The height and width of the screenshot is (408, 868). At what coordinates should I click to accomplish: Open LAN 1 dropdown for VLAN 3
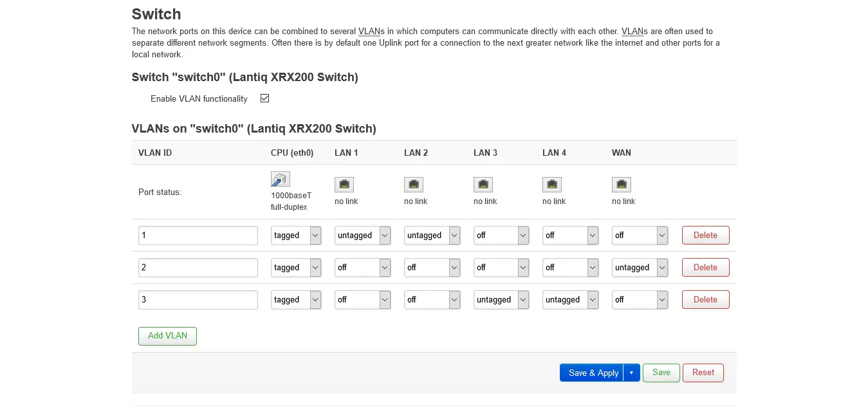(x=362, y=300)
